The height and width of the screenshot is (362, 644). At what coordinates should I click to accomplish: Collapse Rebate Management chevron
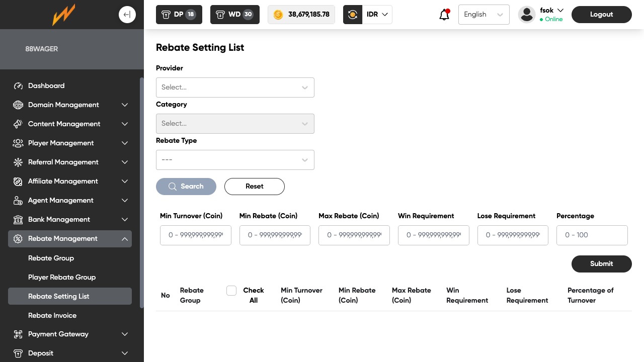125,239
